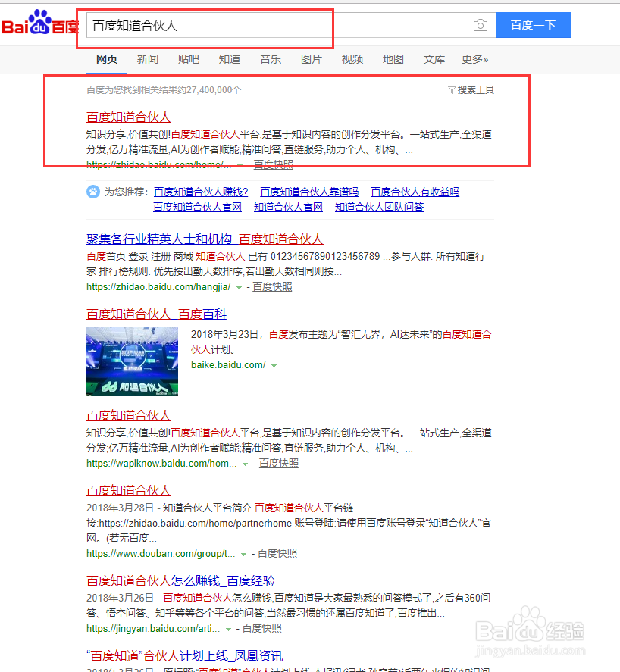620x672 pixels.
Task: Click URL https://jingyan.baidu.com/arti...
Action: coord(153,629)
